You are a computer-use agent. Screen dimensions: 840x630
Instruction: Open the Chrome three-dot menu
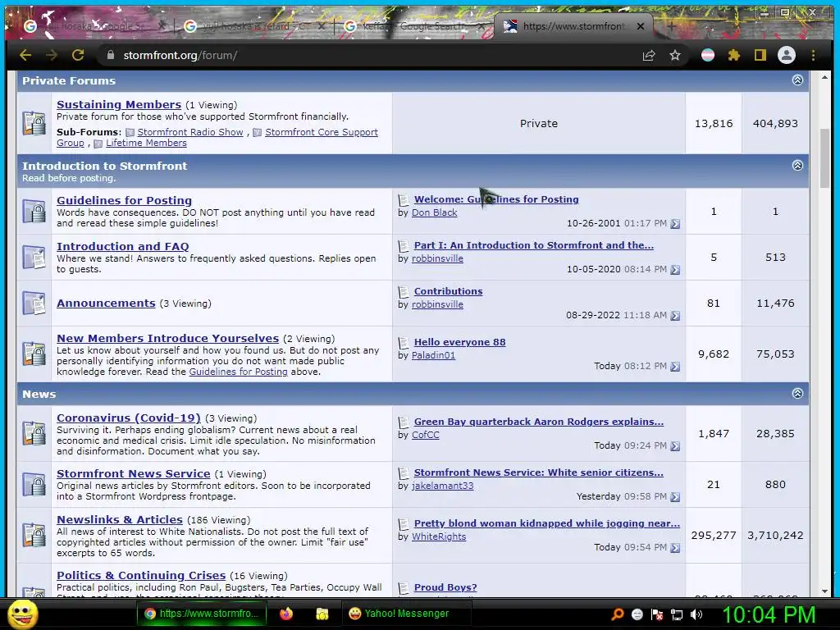813,55
